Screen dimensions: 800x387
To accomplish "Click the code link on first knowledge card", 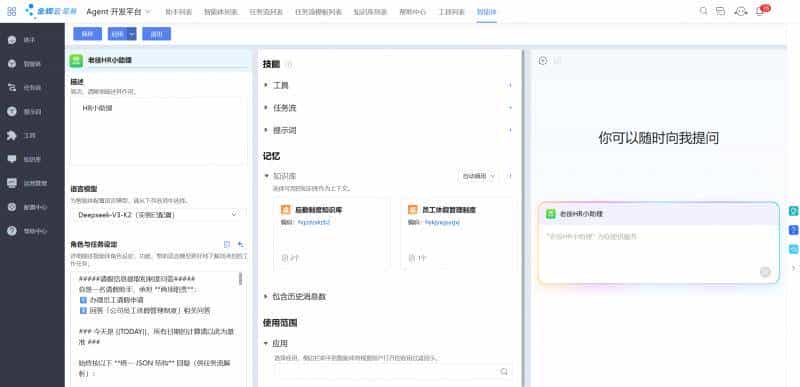I will click(314, 222).
